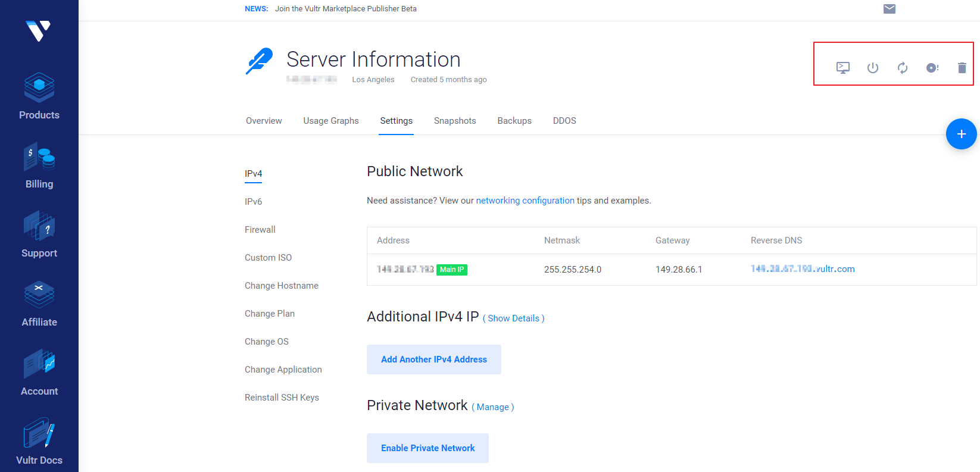Open Account in the sidebar
Image resolution: width=980 pixels, height=472 pixels.
click(x=39, y=373)
